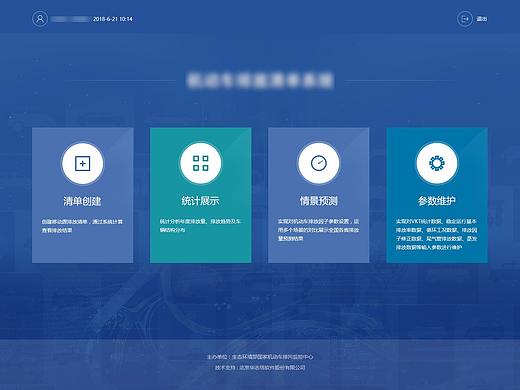Click the four-squares grid icon for 统计展示
520x390 pixels.
[x=201, y=163]
